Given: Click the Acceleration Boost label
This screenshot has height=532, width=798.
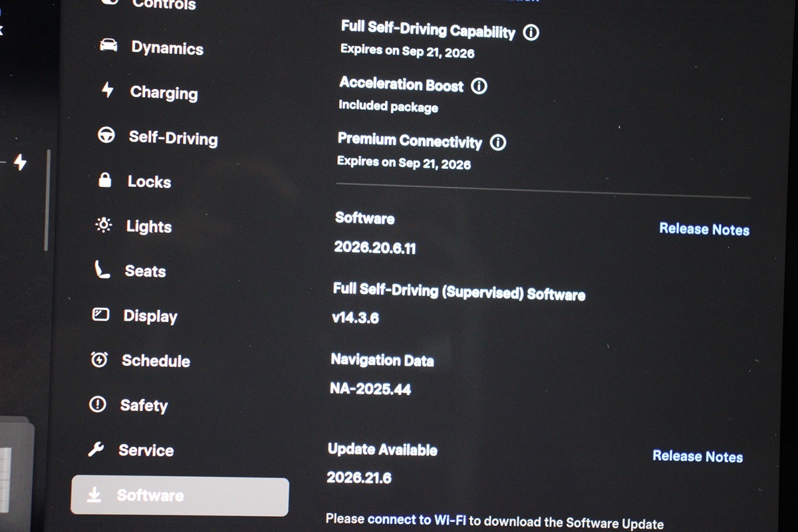Looking at the screenshot, I should [402, 84].
